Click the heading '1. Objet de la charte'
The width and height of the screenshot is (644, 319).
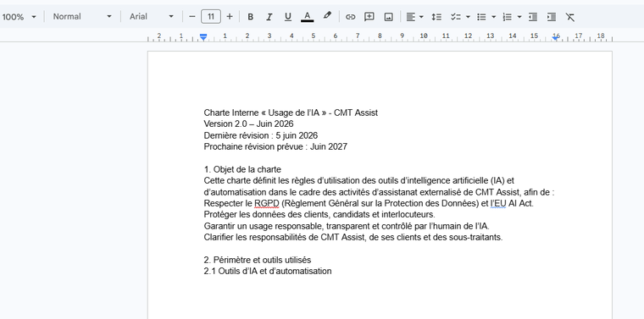pos(242,169)
